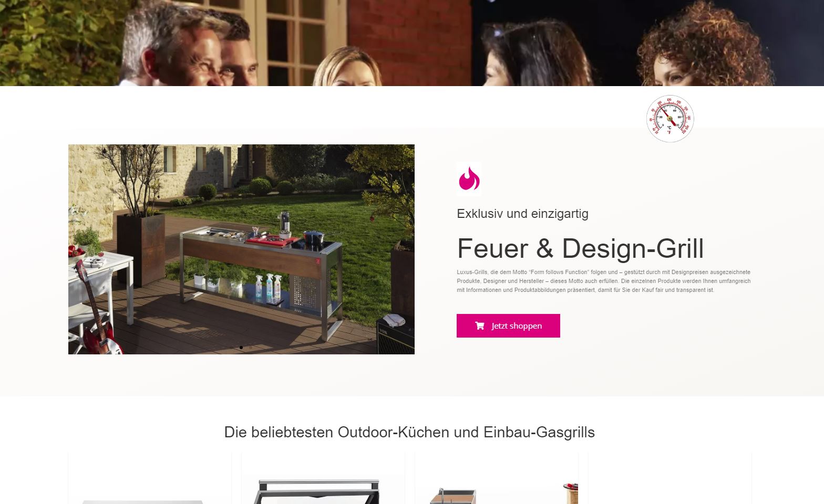The image size is (824, 504).
Task: Click the spray bottles under the grill
Action: click(x=268, y=288)
